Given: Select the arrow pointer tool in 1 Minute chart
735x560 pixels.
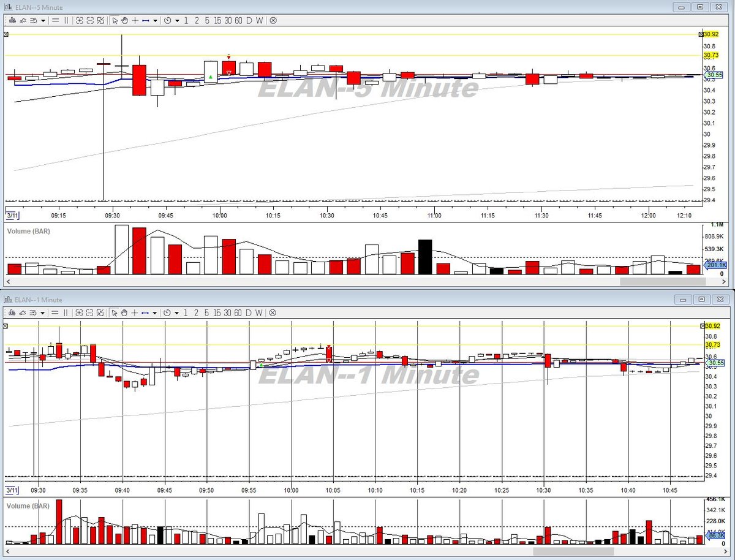Looking at the screenshot, I should point(115,312).
